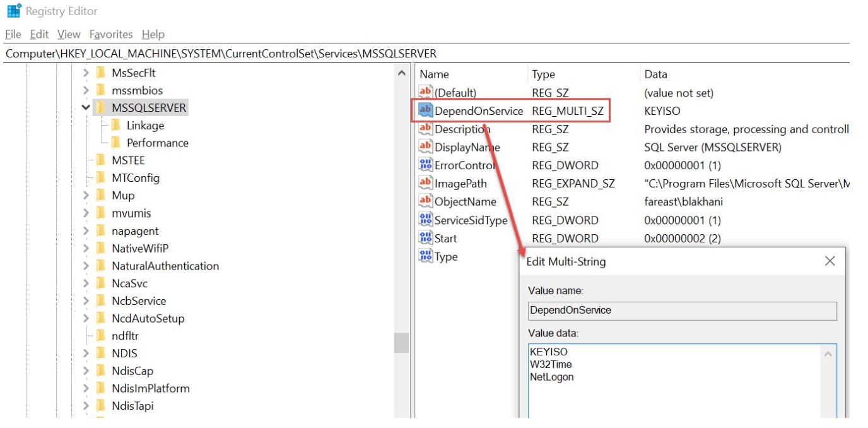
Task: Click the MSTEE folder icon
Action: (100, 160)
